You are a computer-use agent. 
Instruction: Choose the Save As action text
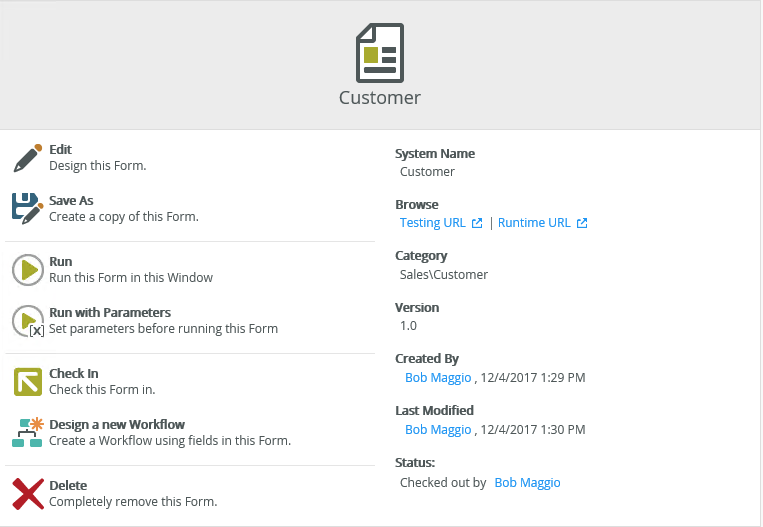[71, 200]
